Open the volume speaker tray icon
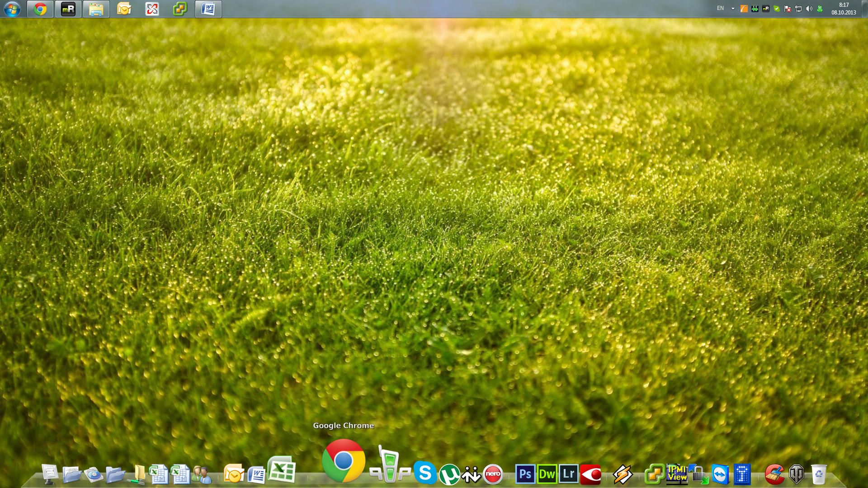868x488 pixels. point(809,9)
